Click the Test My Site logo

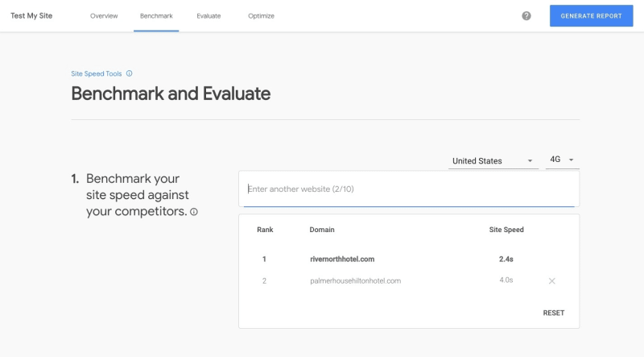pos(31,16)
